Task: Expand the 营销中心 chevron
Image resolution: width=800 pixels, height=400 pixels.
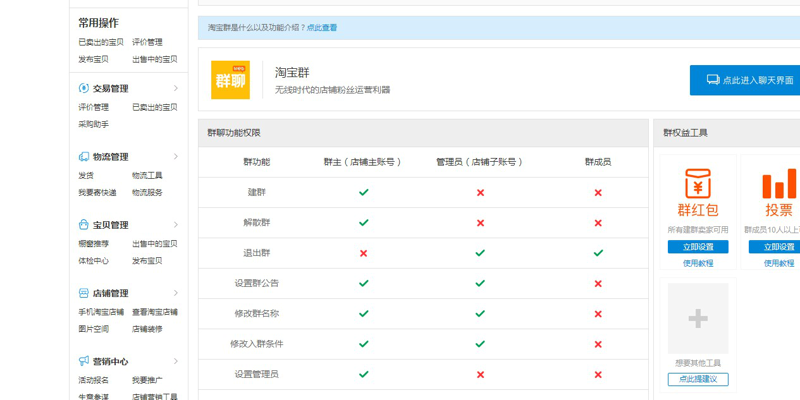Action: (176, 361)
